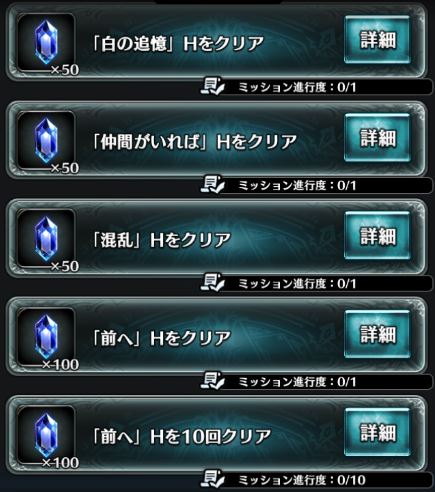Select the 「前へ」Hを10回クリア mission title

tap(181, 437)
